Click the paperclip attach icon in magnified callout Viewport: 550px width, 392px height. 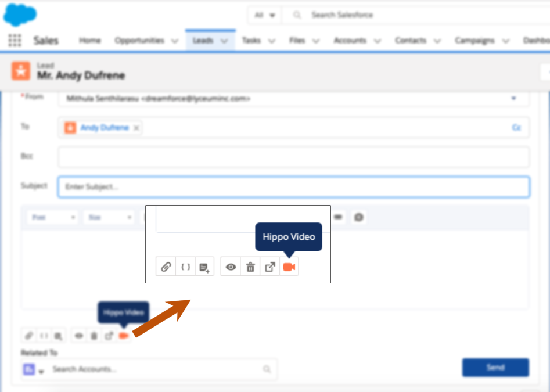166,267
